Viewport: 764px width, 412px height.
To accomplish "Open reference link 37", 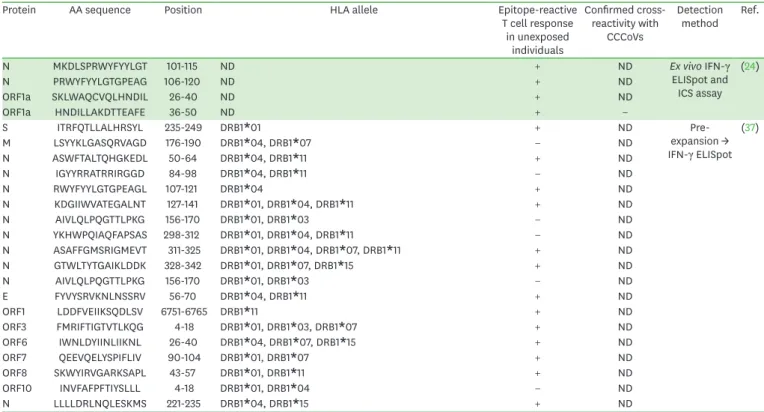I will (x=750, y=128).
